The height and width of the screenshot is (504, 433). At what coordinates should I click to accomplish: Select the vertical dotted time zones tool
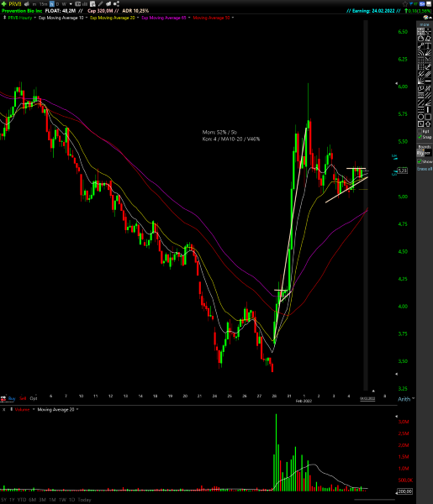pos(420,67)
